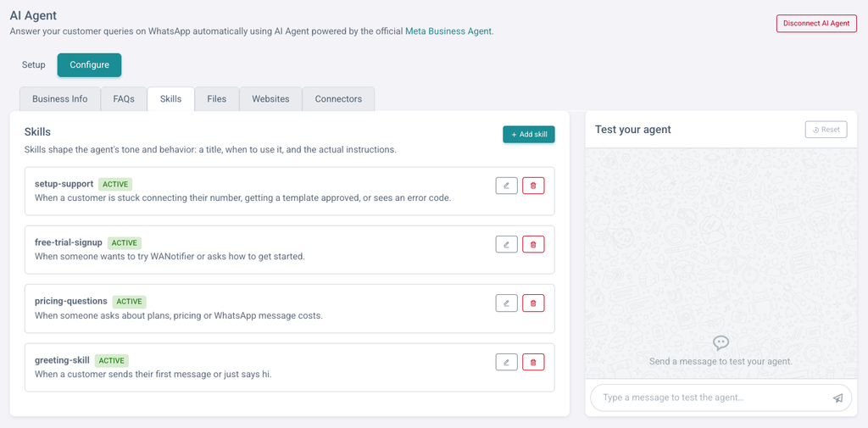Click the ACTIVE badge on greeting-skill

click(x=112, y=360)
